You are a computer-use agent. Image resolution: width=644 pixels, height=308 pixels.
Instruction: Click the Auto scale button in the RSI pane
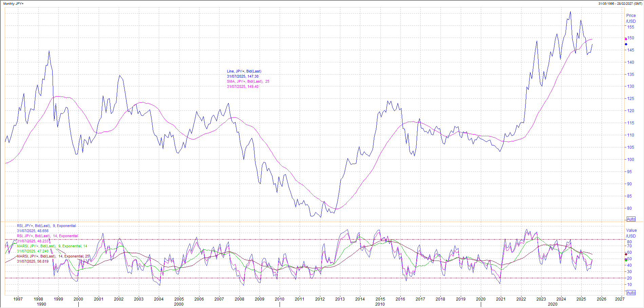tap(631, 293)
